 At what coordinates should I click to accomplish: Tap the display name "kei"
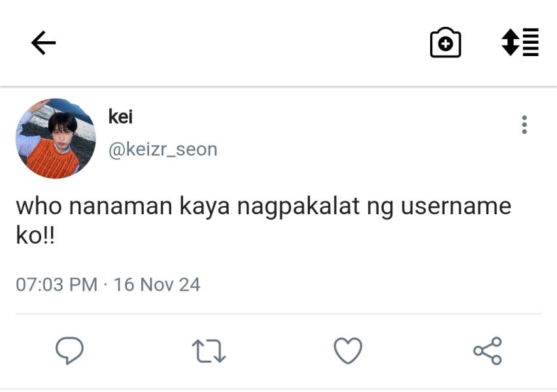click(x=120, y=117)
